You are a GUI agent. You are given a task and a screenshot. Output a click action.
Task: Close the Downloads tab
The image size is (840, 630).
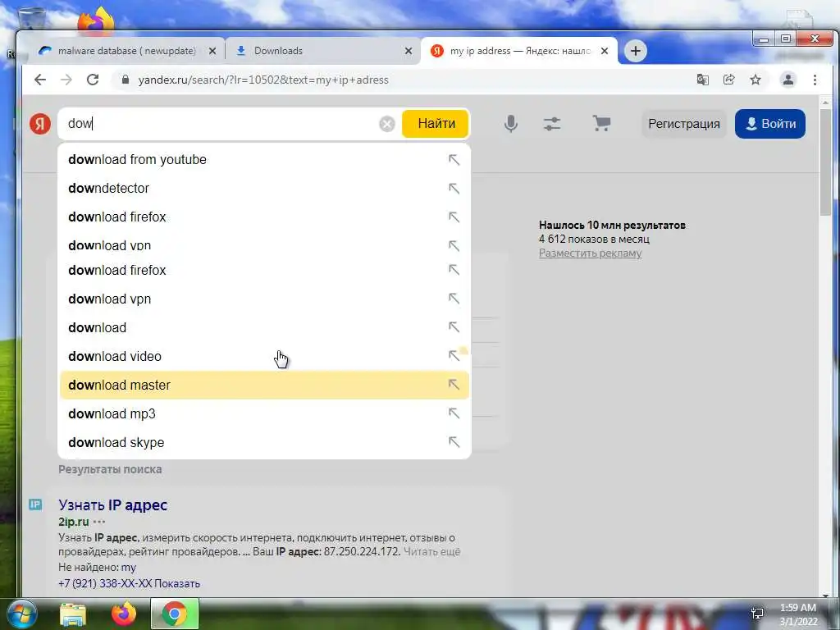(x=409, y=51)
